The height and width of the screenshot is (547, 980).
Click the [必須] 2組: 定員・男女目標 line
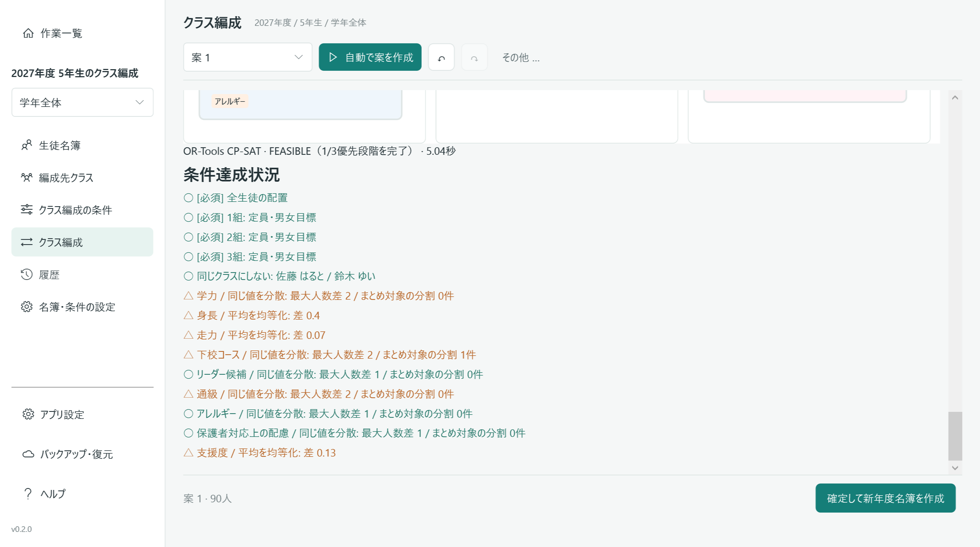pos(250,237)
